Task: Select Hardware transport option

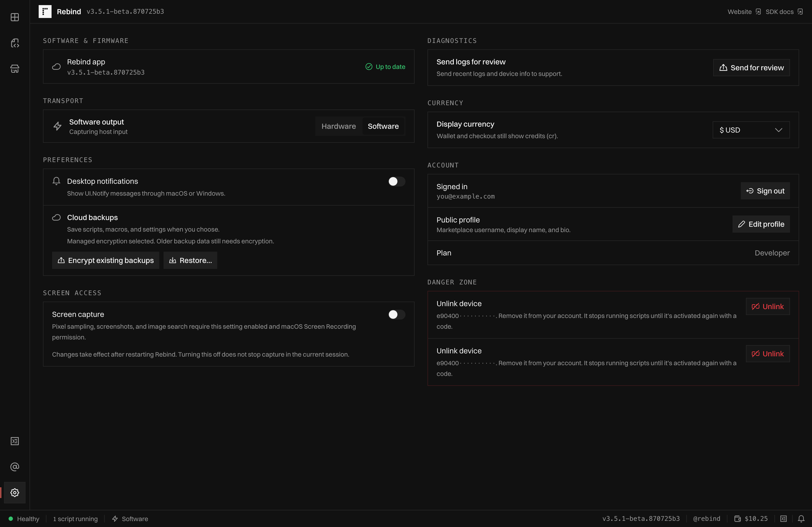Action: click(338, 126)
